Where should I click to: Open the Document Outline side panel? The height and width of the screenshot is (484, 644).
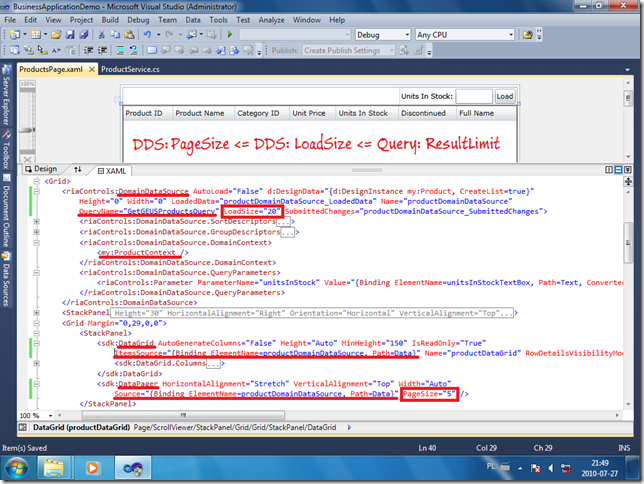coord(6,210)
